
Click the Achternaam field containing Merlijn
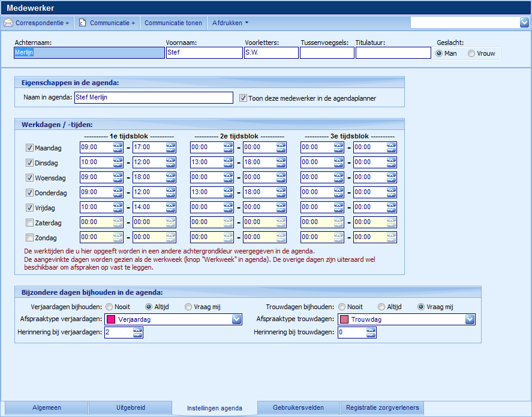point(89,53)
